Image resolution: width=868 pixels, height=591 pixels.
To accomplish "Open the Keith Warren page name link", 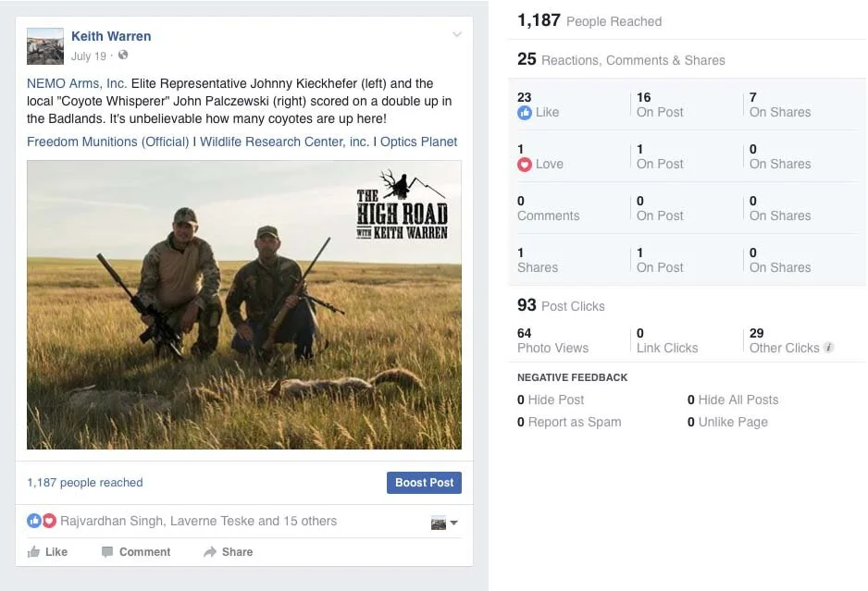I will coord(111,36).
